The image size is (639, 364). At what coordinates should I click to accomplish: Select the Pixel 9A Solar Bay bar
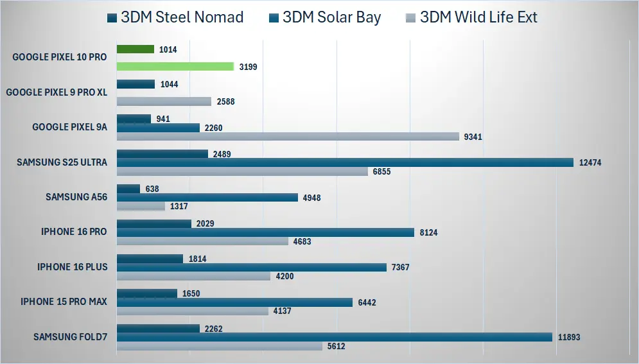click(158, 128)
